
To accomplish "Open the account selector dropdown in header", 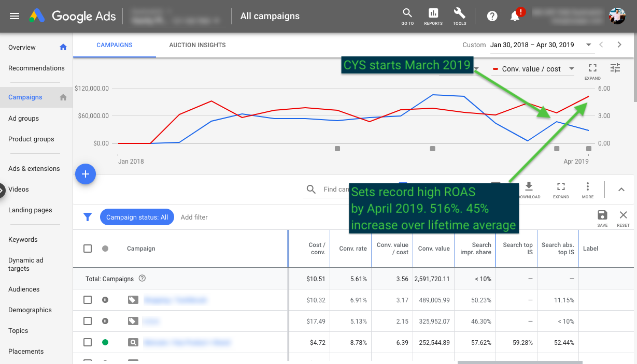I will pos(176,16).
